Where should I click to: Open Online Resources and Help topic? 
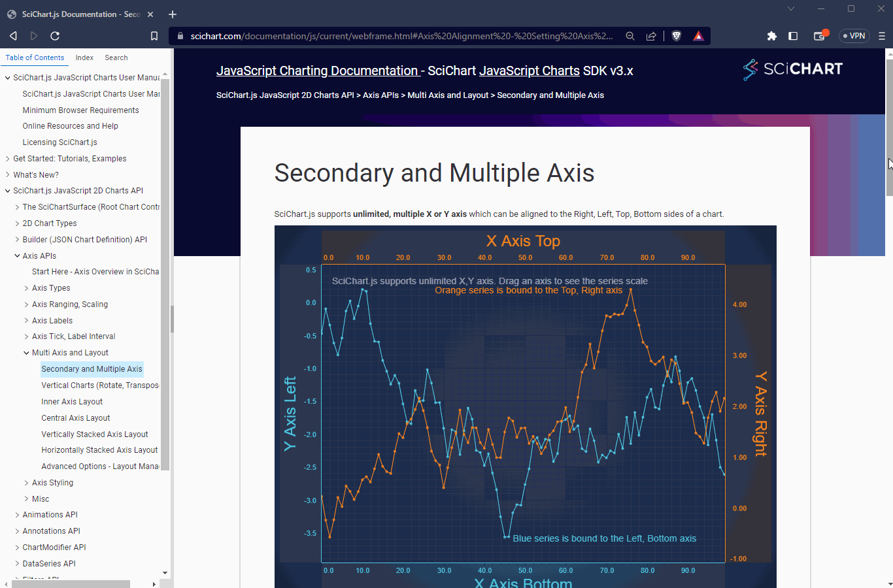click(x=71, y=126)
